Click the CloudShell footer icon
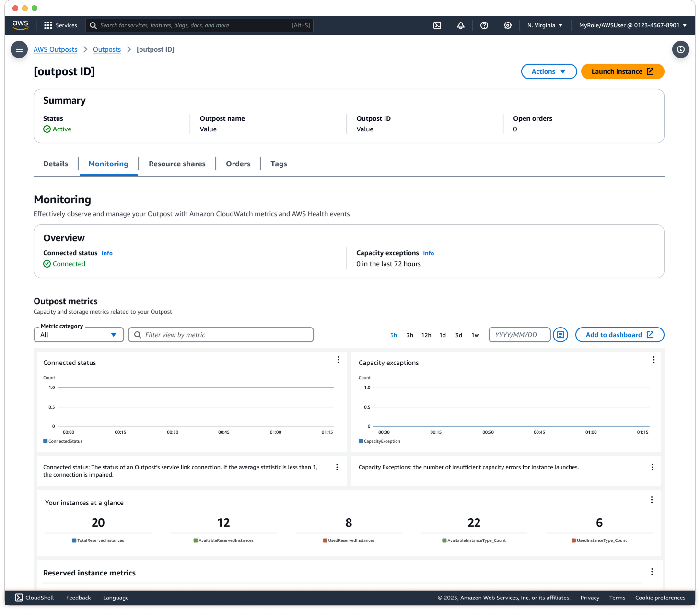This screenshot has width=700, height=610. [x=19, y=598]
